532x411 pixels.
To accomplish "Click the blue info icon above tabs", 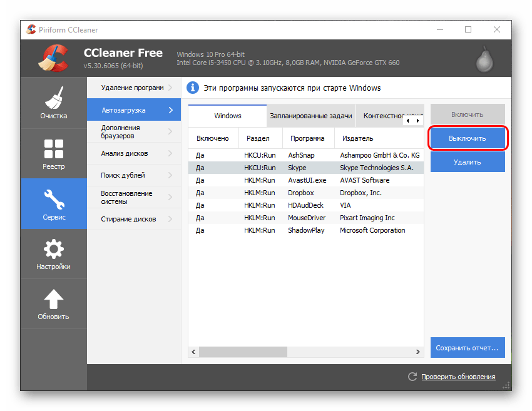I will click(193, 88).
